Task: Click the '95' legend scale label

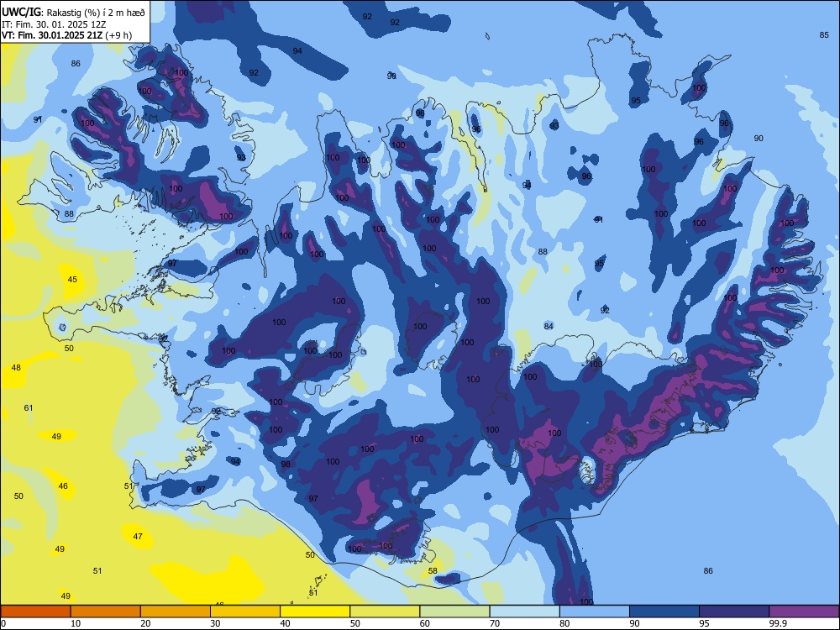Action: click(x=705, y=623)
